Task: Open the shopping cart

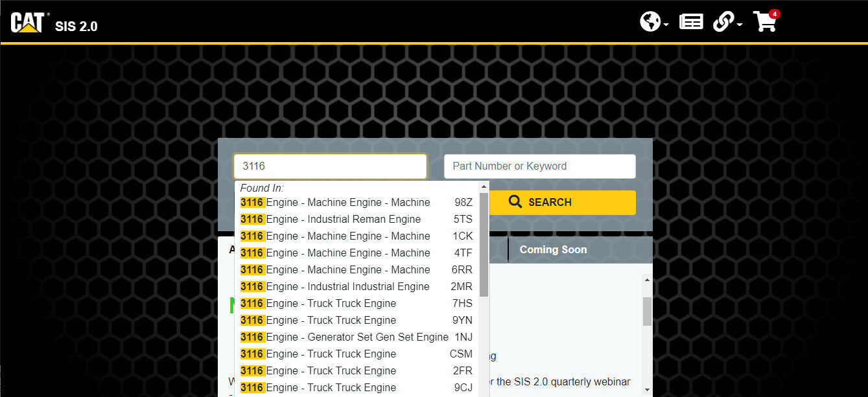Action: tap(764, 22)
